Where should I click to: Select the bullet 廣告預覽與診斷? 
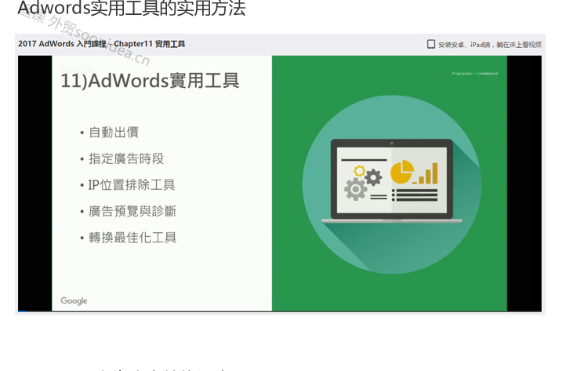click(x=132, y=211)
